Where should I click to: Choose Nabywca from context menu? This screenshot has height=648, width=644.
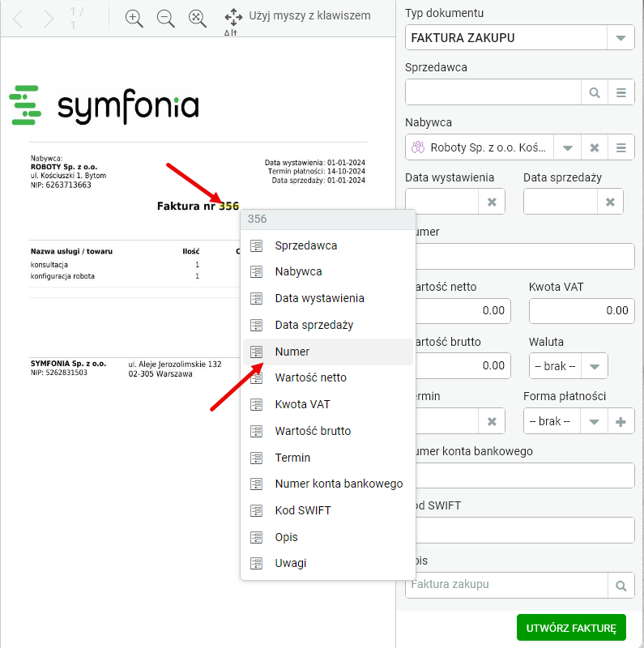click(x=328, y=272)
